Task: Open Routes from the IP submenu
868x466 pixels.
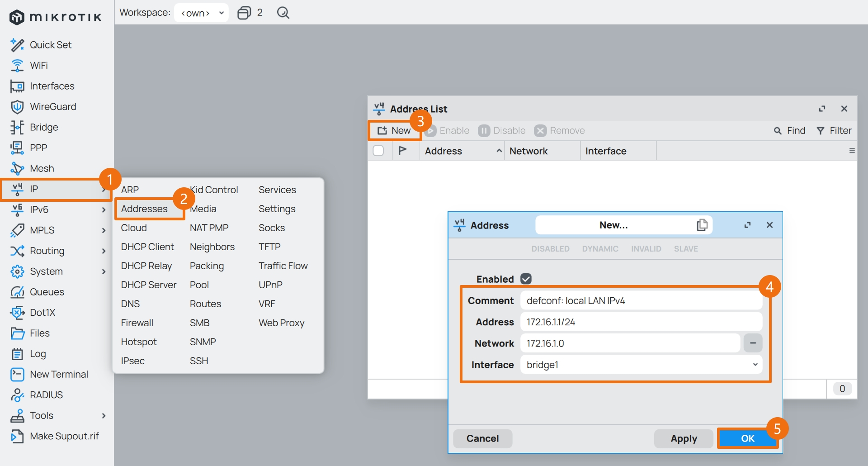Action: point(205,304)
